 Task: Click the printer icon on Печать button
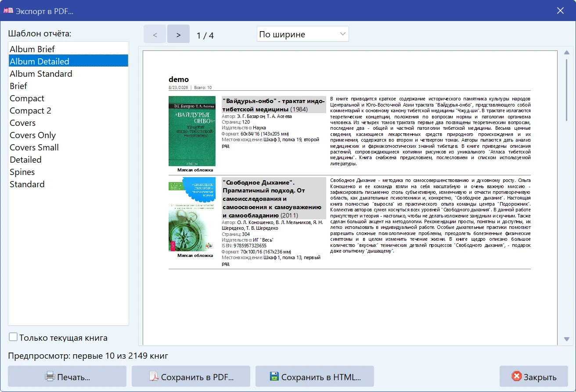(x=50, y=377)
